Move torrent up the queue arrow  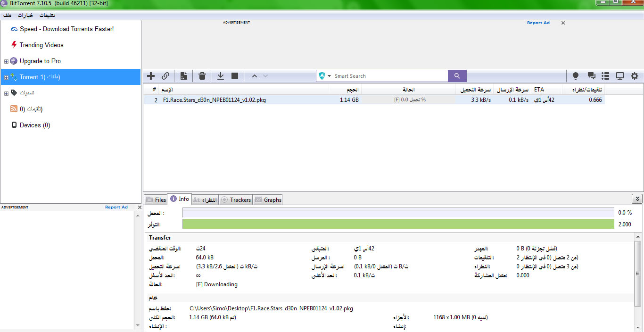point(254,76)
